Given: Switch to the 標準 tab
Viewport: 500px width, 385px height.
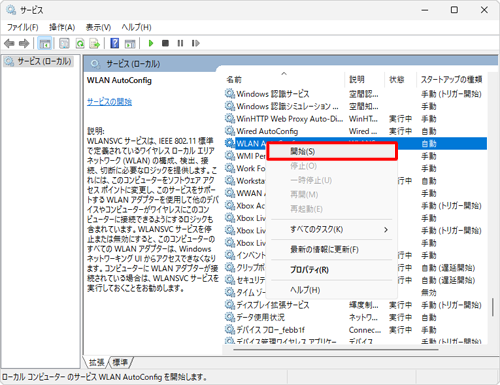Looking at the screenshot, I should (x=120, y=362).
